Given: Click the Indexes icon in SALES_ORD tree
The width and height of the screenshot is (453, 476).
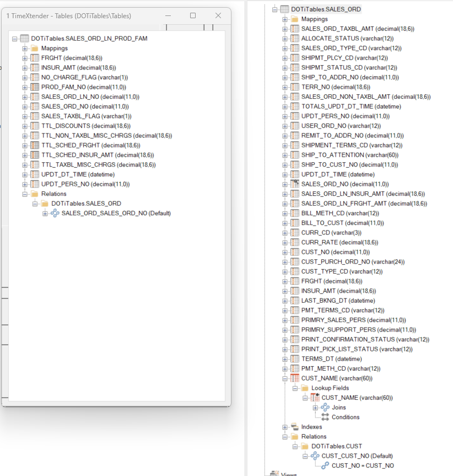Looking at the screenshot, I should [x=295, y=426].
